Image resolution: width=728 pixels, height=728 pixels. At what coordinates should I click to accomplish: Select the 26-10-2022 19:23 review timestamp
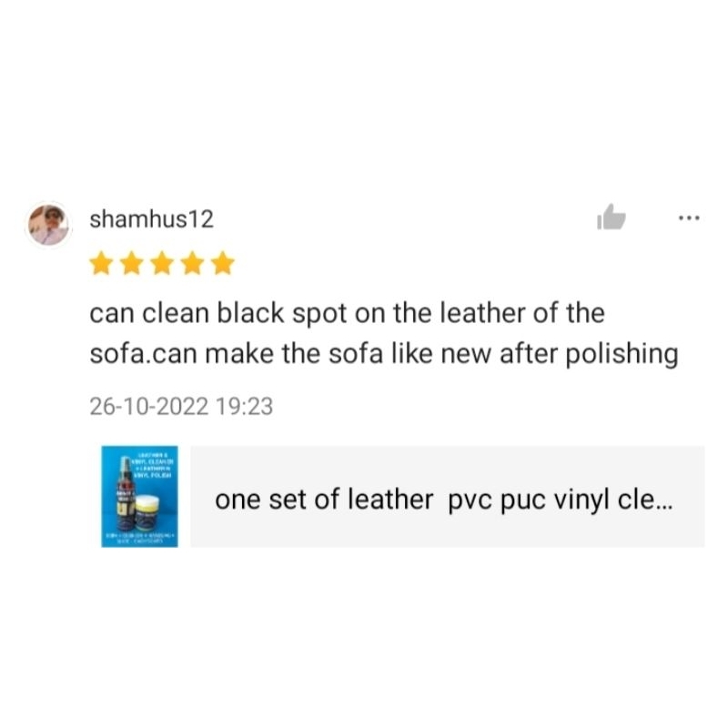pos(181,406)
